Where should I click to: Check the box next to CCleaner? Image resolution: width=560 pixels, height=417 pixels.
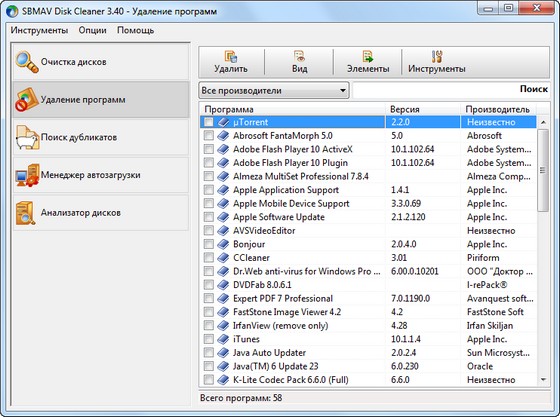[x=209, y=258]
